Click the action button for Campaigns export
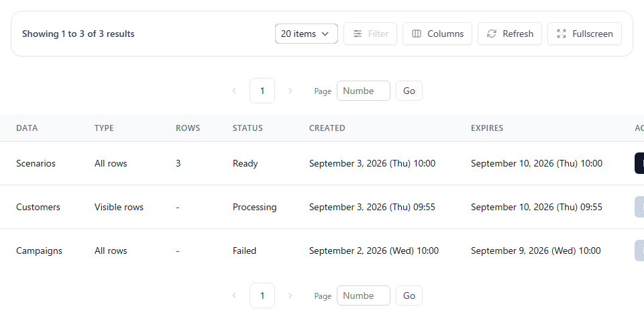 (639, 250)
